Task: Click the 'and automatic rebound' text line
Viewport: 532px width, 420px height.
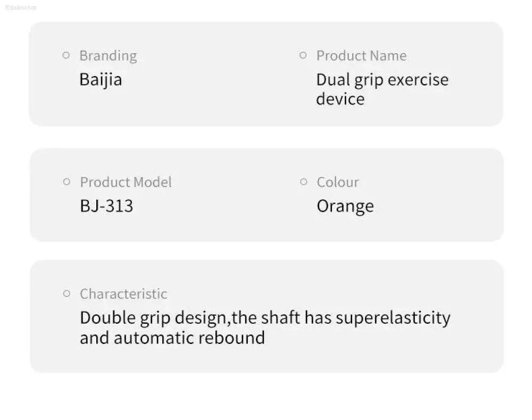Action: 172,338
